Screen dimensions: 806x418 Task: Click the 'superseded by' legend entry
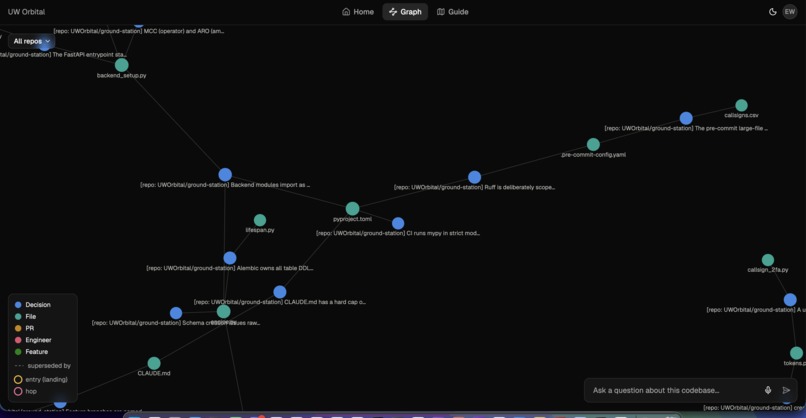(43, 366)
